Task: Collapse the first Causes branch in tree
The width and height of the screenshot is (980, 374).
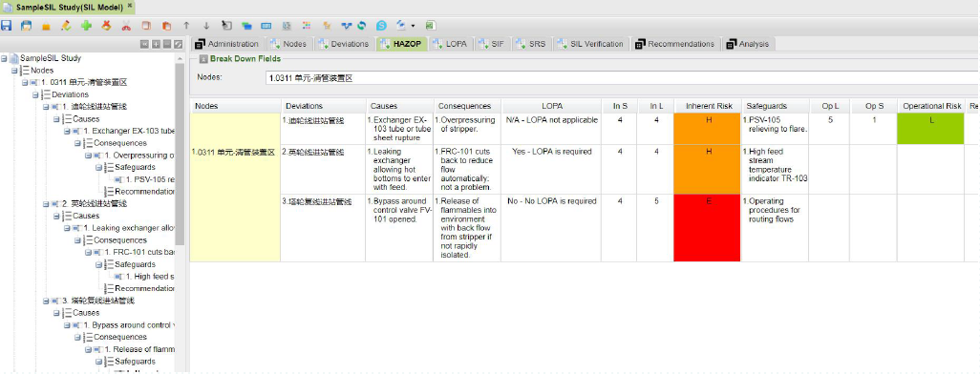Action: coord(57,118)
